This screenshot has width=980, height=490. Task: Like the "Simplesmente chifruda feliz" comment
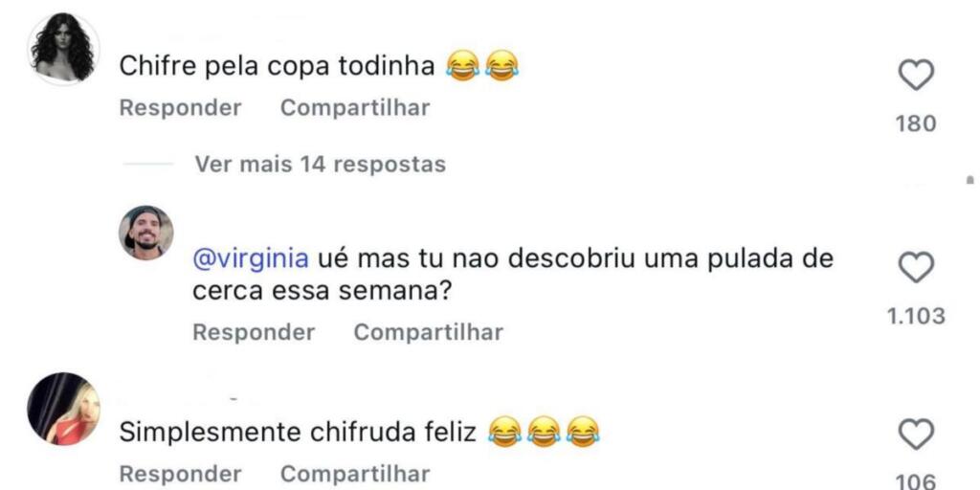[916, 435]
